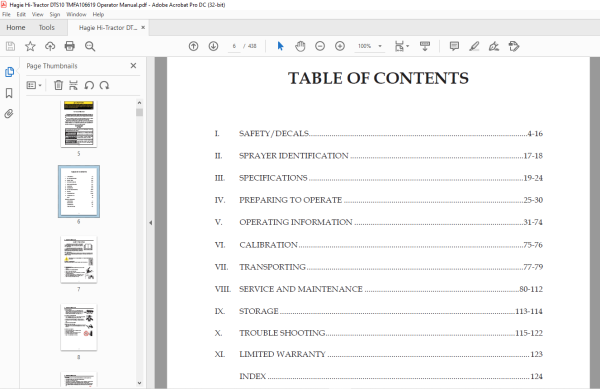Click PREPARING TO OPERATE entry
Viewport: 600px width, 389px height.
(x=378, y=200)
